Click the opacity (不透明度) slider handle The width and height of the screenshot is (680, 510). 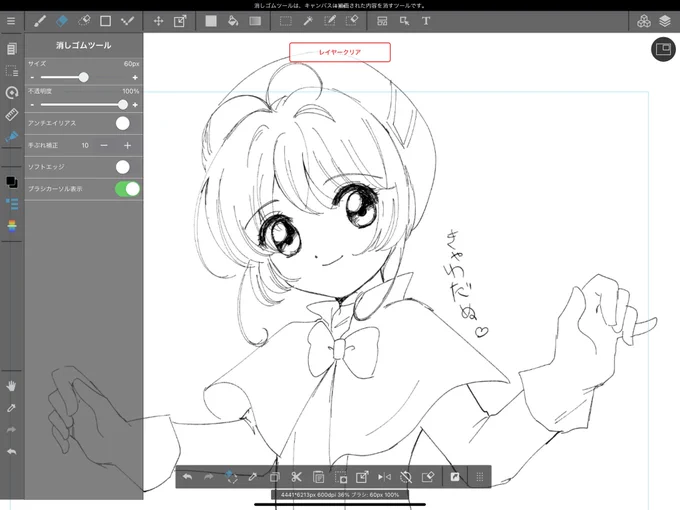coord(123,105)
